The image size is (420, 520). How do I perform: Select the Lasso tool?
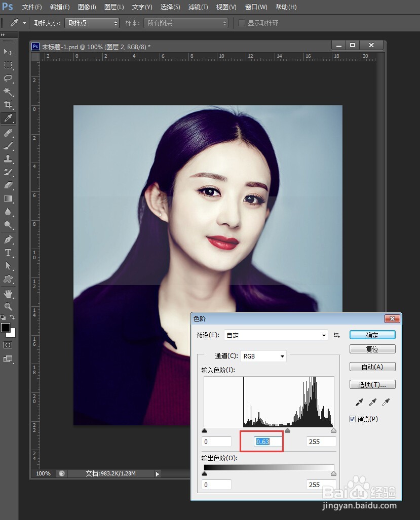point(7,78)
